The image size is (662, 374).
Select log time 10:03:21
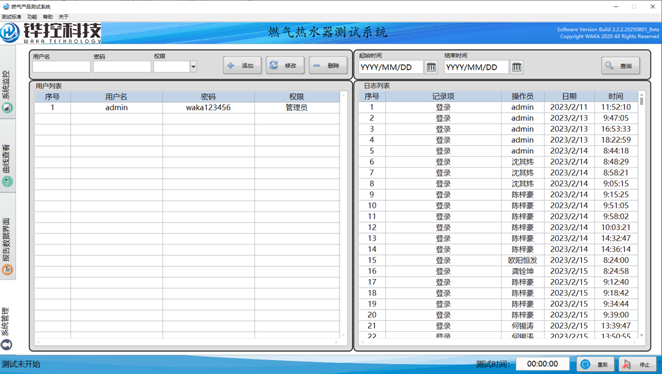616,228
